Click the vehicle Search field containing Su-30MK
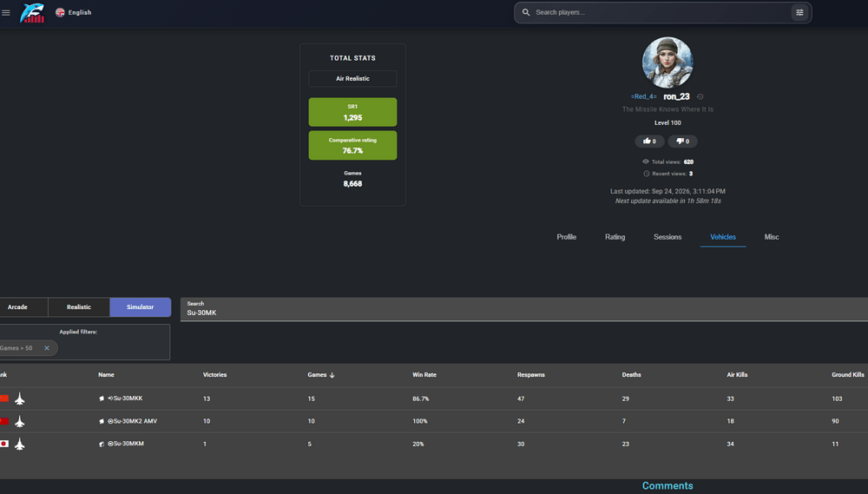 click(523, 309)
